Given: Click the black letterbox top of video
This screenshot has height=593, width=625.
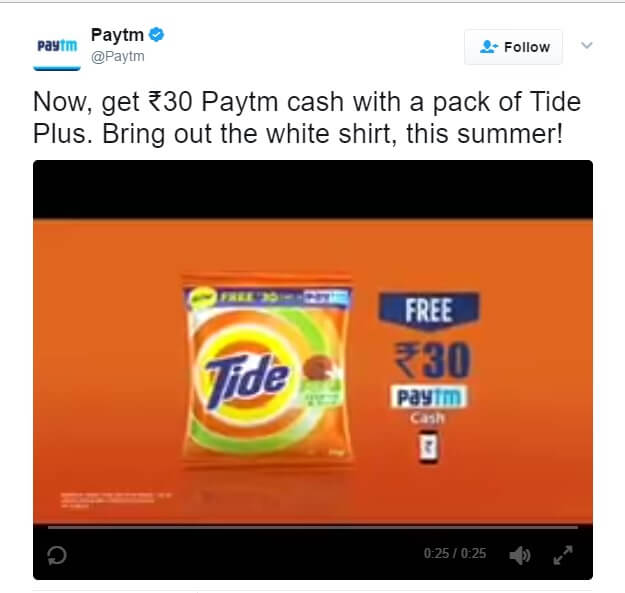Looking at the screenshot, I should [313, 190].
